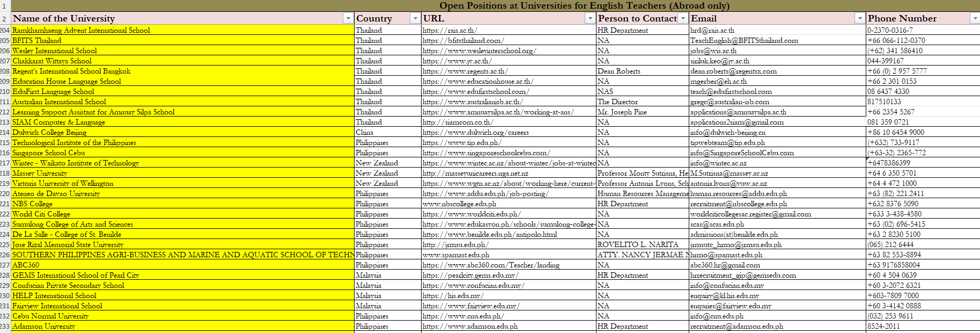Click the SIAM Computer & Language cell
Image resolution: width=980 pixels, height=333 pixels.
[182, 122]
